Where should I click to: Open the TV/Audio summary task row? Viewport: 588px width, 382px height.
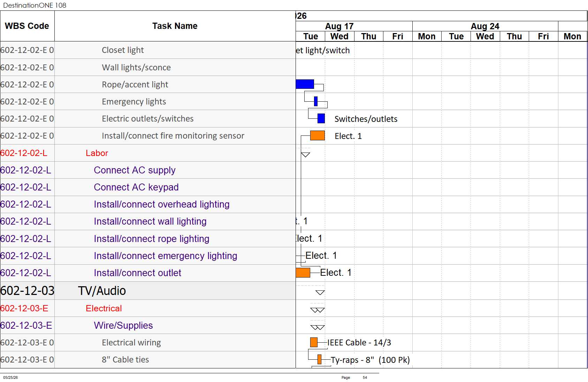148,291
